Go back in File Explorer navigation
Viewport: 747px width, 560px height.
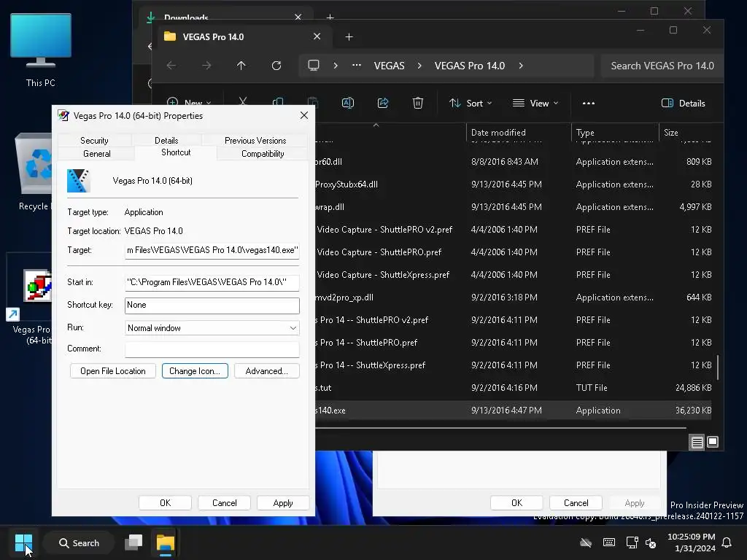(171, 66)
